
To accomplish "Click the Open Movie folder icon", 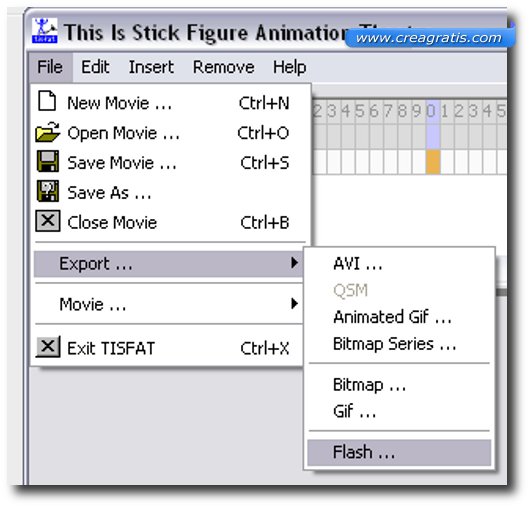I will 47,132.
